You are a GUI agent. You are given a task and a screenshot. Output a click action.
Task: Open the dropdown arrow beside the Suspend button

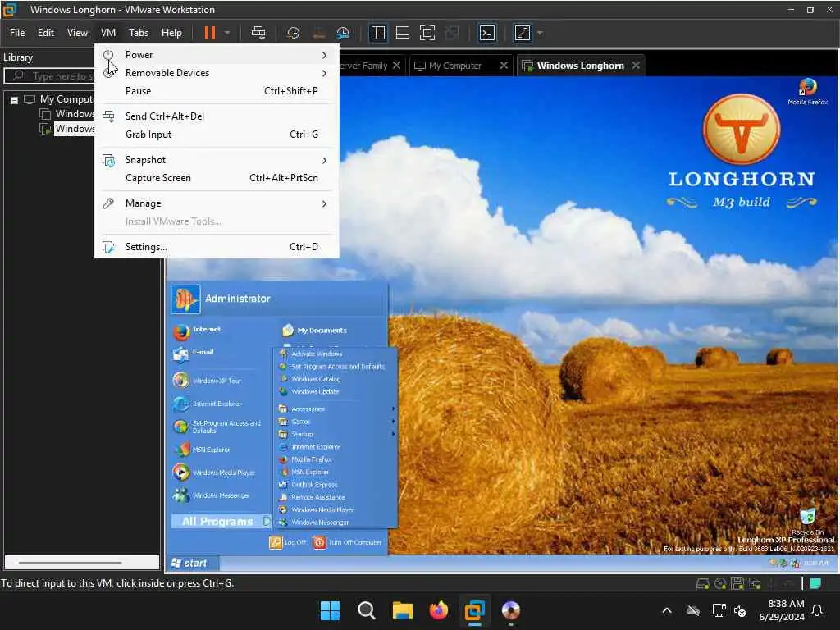tap(227, 33)
